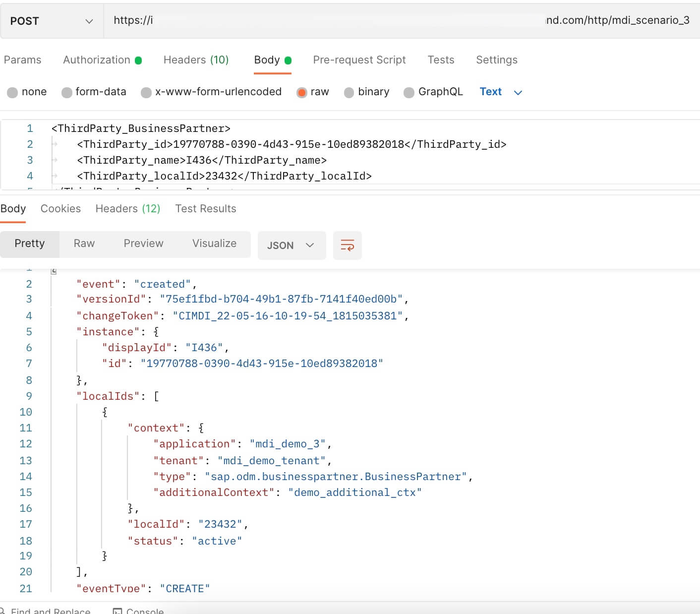The image size is (700, 614).
Task: Toggle word wrap in the response viewer
Action: 347,245
